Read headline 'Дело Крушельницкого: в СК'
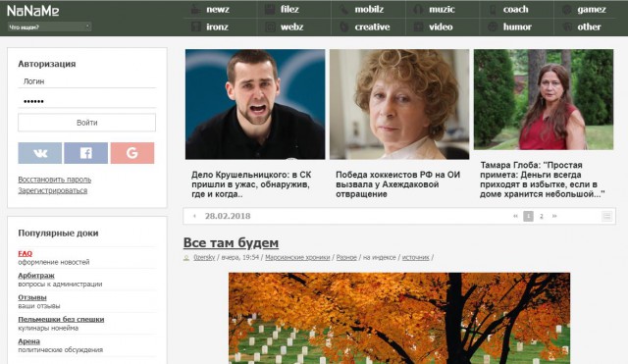The width and height of the screenshot is (628, 364). (x=251, y=175)
